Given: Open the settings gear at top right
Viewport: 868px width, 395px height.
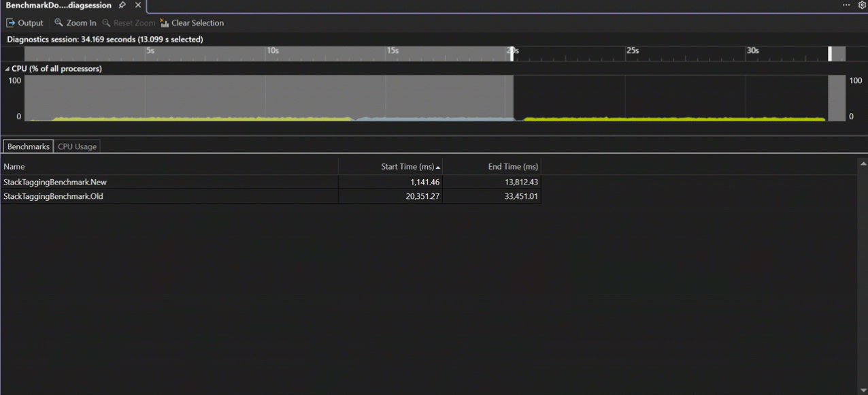Looking at the screenshot, I should (862, 5).
